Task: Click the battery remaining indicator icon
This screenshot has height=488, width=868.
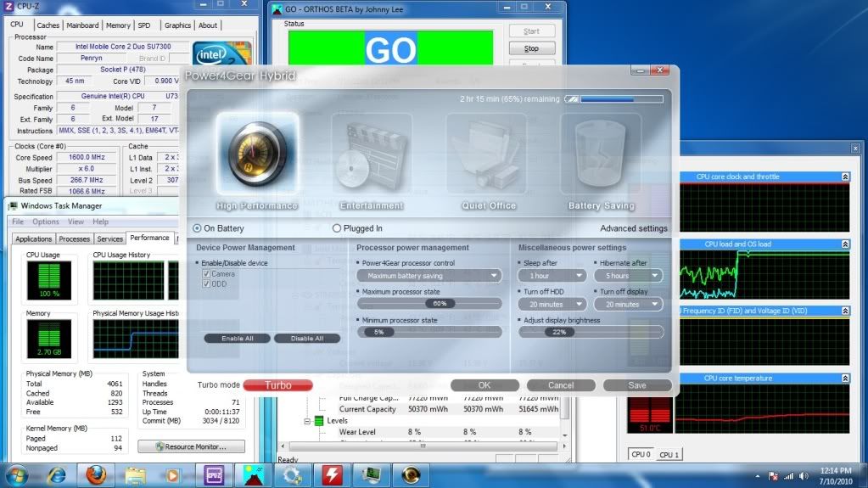Action: [572, 99]
